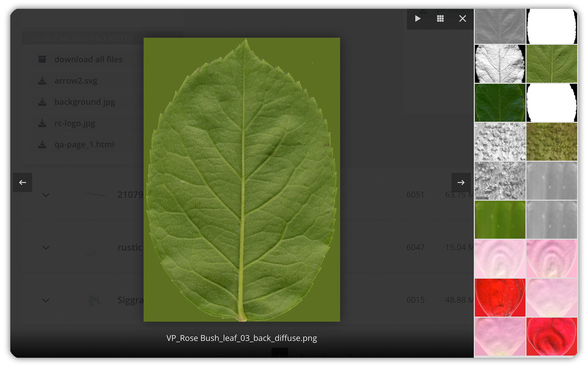Expand the row starting with Siggra
588x369 pixels.
(46, 300)
